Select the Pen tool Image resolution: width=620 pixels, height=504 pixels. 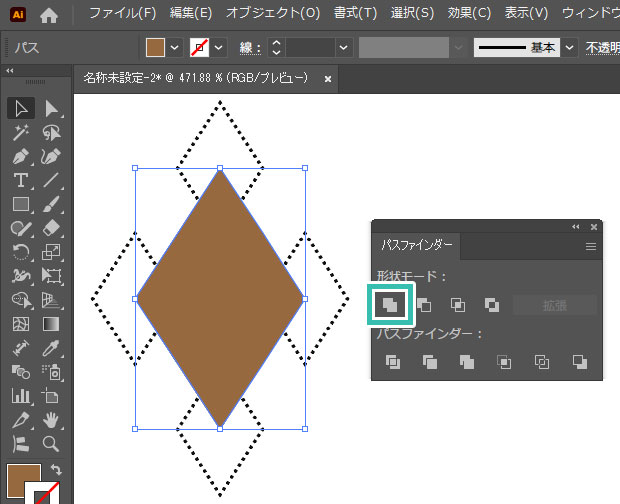coord(21,157)
